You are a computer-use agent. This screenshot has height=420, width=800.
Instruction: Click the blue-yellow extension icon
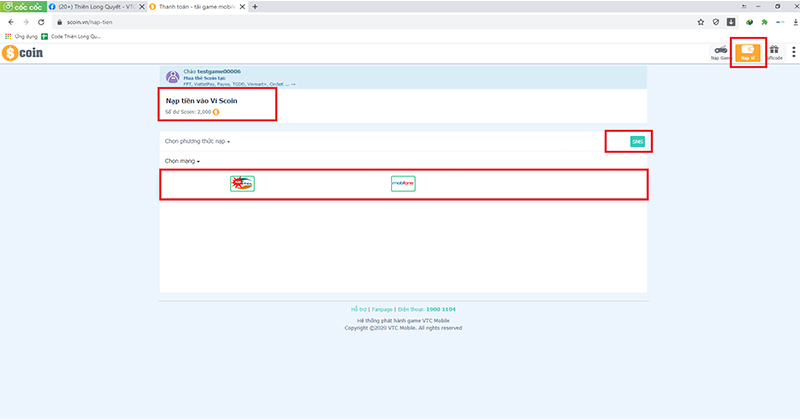[780, 22]
